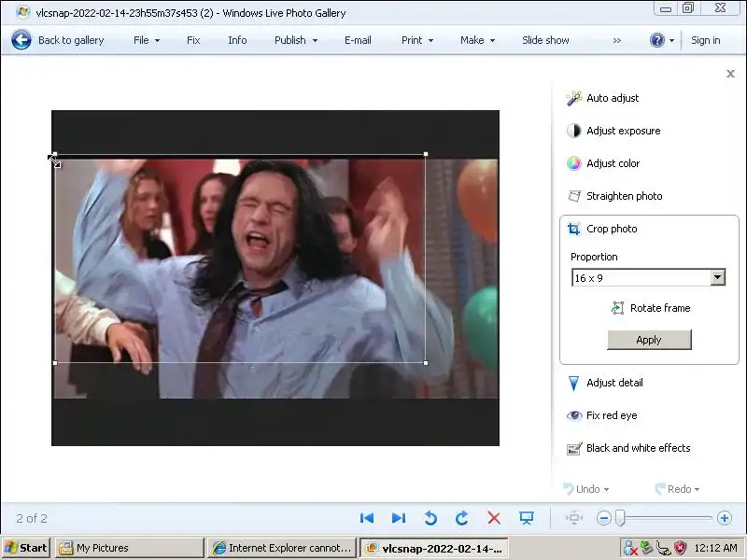Image resolution: width=747 pixels, height=560 pixels.
Task: Click the Rotate frame icon
Action: [x=618, y=308]
